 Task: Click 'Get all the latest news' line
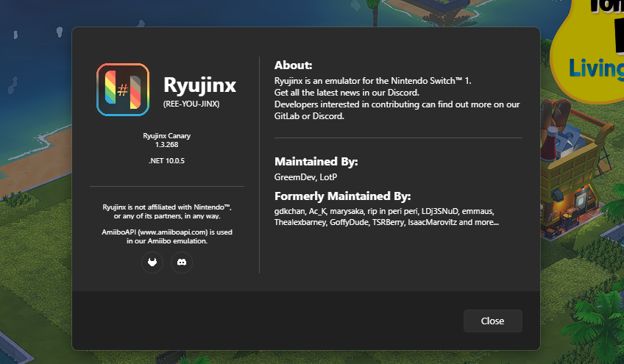(x=347, y=93)
